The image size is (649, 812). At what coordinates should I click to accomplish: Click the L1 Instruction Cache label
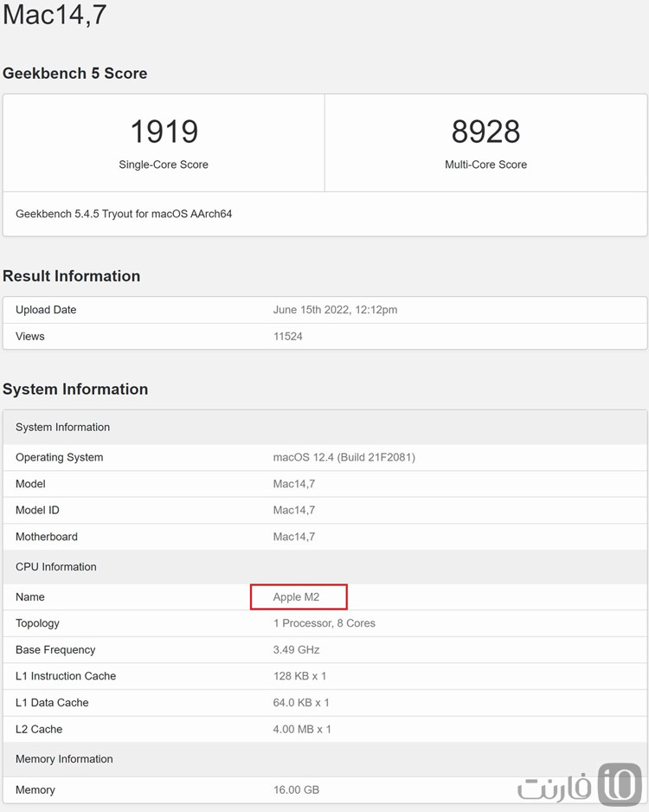pyautogui.click(x=66, y=676)
